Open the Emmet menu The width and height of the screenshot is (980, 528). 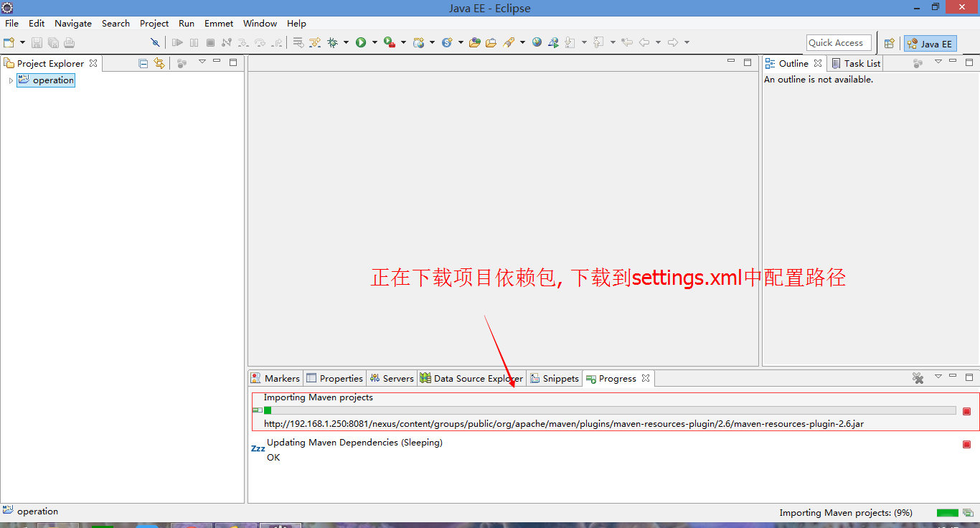click(x=219, y=24)
